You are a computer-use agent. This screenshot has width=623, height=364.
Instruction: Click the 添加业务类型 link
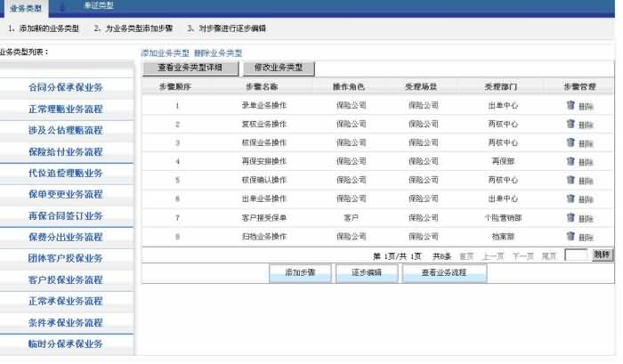pyautogui.click(x=166, y=53)
